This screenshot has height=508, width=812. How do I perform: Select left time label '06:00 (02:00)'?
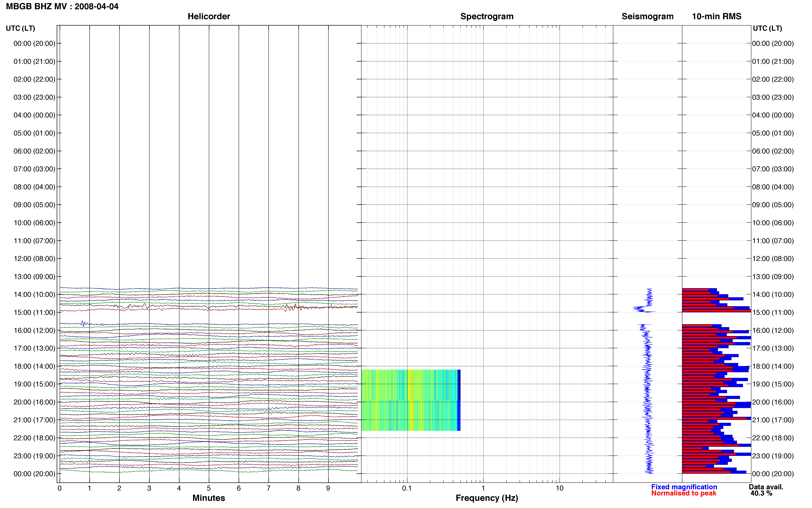click(x=34, y=151)
